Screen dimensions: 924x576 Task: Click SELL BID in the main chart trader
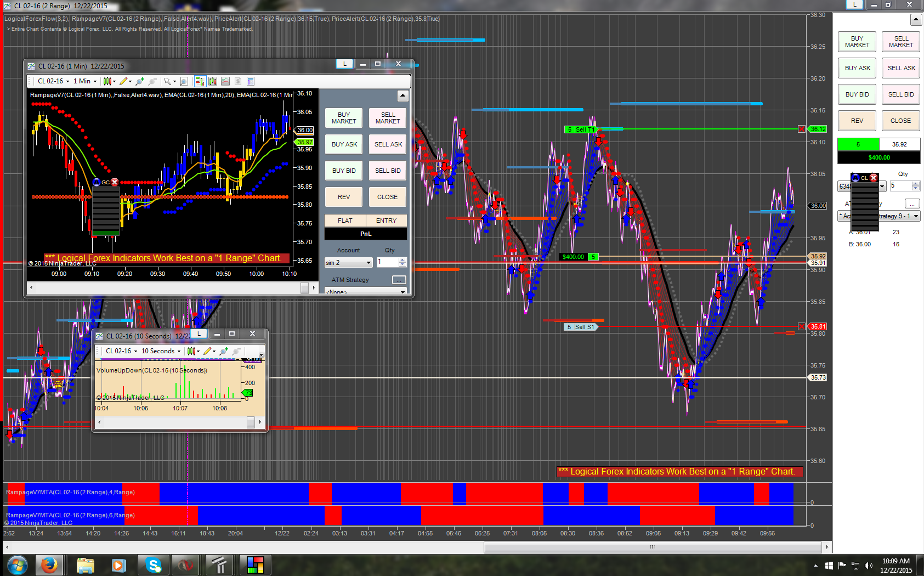tap(901, 94)
